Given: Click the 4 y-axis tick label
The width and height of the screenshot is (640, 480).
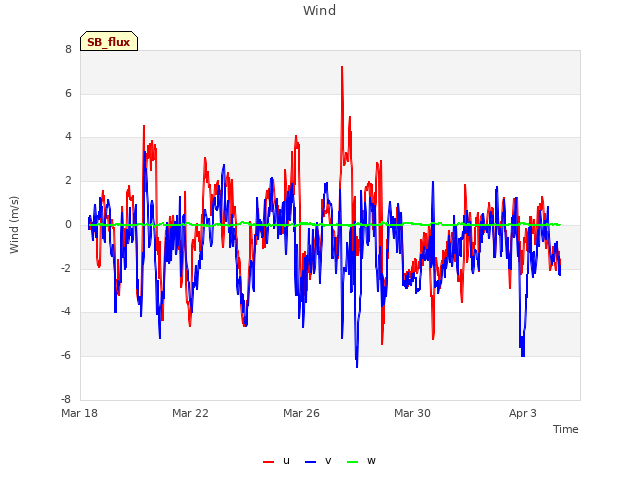Looking at the screenshot, I should (68, 137).
